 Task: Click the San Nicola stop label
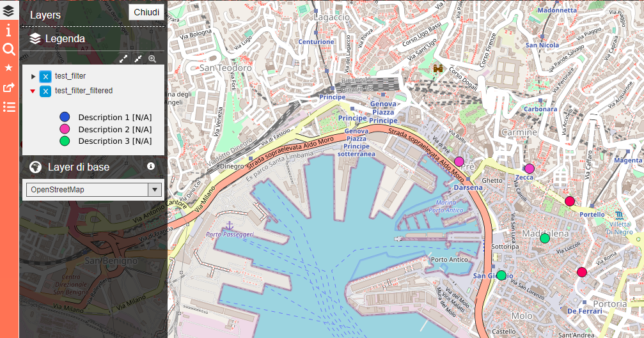pos(542,45)
